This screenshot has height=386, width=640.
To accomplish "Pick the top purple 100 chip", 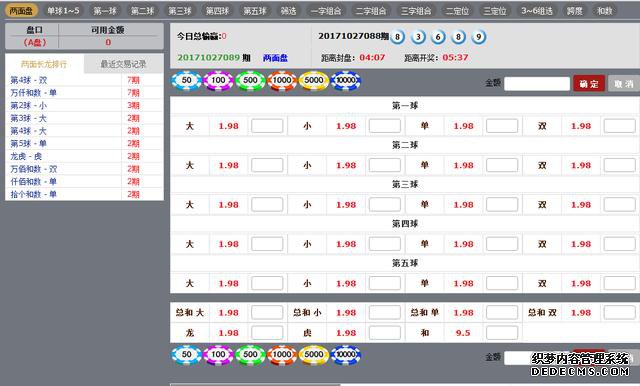I will (218, 80).
